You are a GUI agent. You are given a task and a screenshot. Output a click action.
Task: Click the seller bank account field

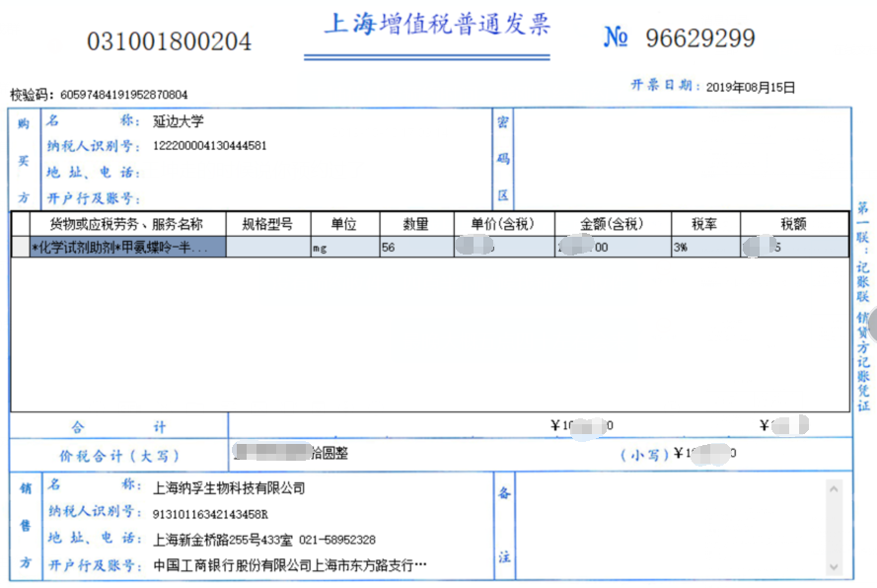290,565
